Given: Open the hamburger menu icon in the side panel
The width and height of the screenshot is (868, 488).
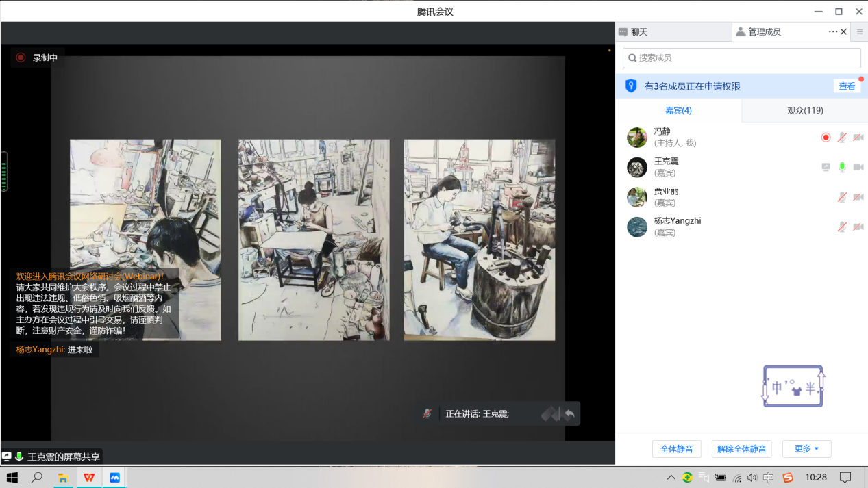Looking at the screenshot, I should [860, 31].
